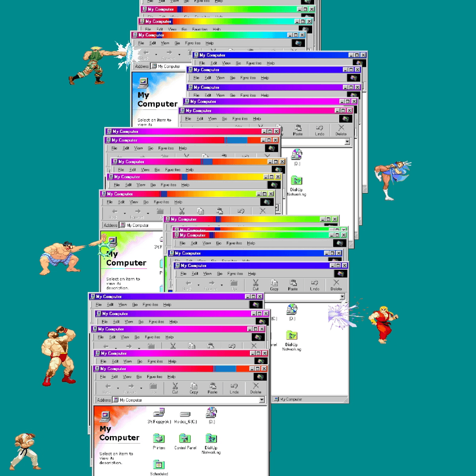Open File menu in the front bottom window
Screen dimensions: 476x476
(x=103, y=377)
